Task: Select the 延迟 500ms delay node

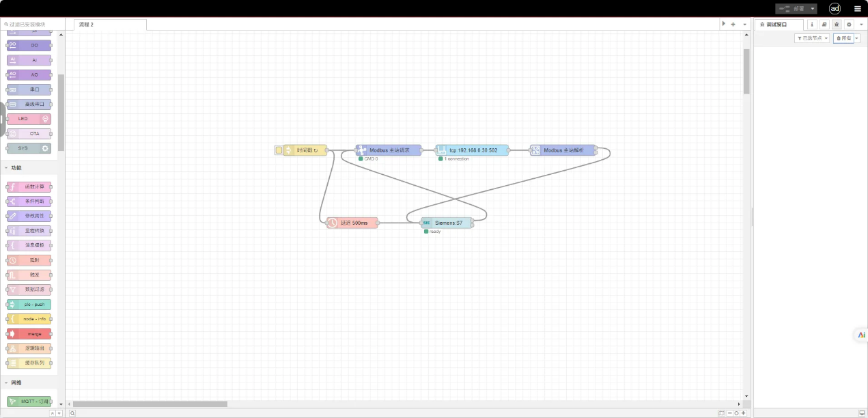Action: (354, 223)
